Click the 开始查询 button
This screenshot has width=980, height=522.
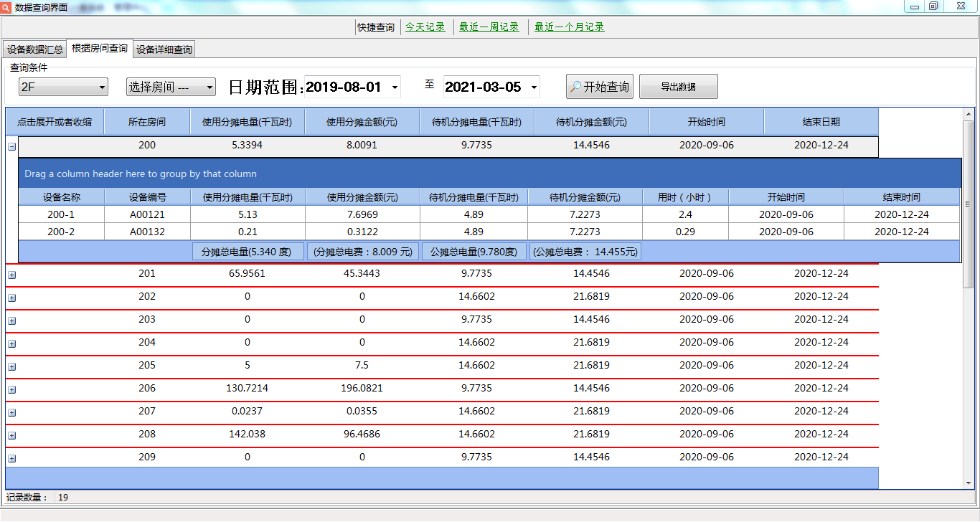[x=599, y=87]
